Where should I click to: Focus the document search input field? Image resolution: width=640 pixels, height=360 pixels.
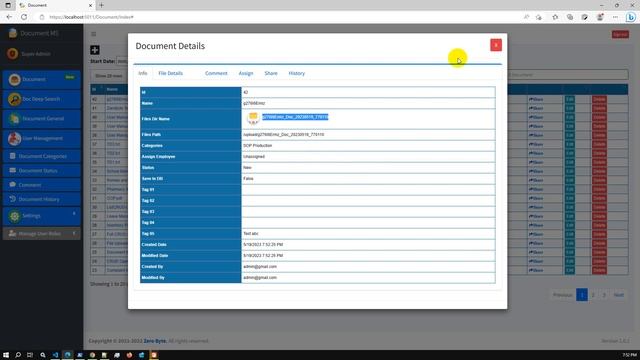567,75
